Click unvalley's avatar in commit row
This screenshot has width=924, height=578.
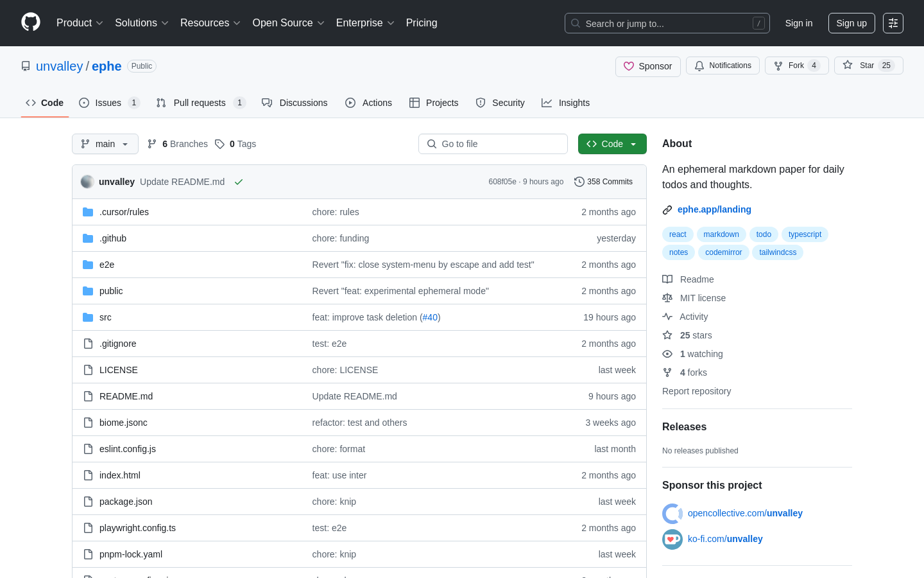(87, 182)
